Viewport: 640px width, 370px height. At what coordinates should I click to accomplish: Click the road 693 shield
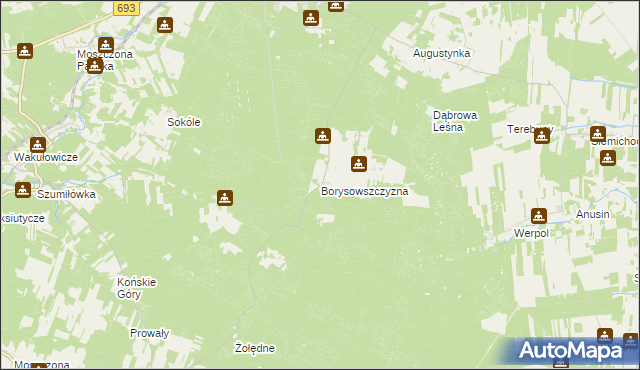point(126,8)
